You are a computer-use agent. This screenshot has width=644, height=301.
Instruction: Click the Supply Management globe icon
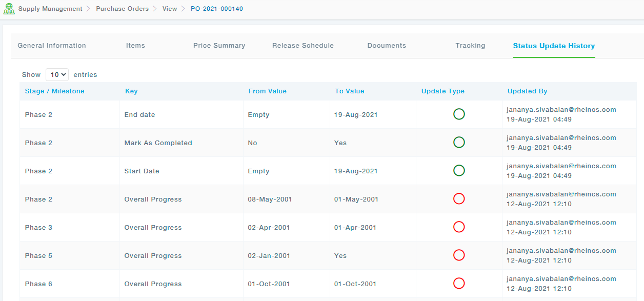pyautogui.click(x=9, y=9)
